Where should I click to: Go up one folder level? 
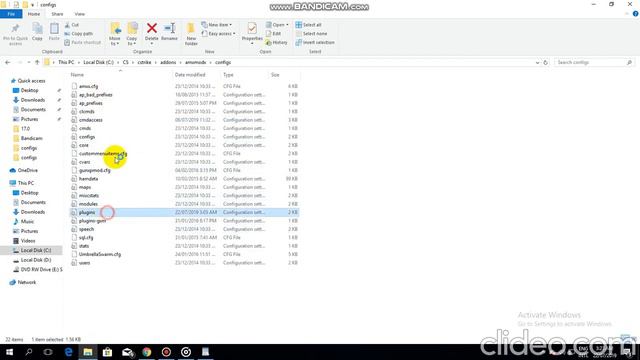pyautogui.click(x=37, y=62)
